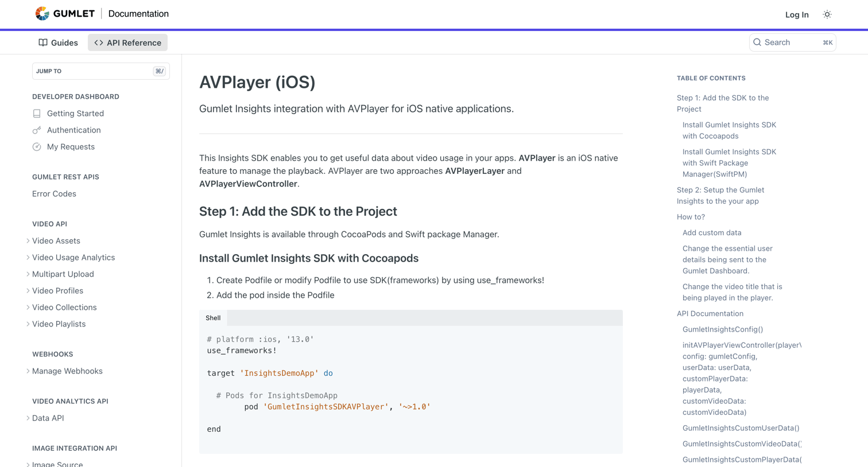Expand the Video Profiles section
This screenshot has height=467, width=868.
(x=28, y=291)
